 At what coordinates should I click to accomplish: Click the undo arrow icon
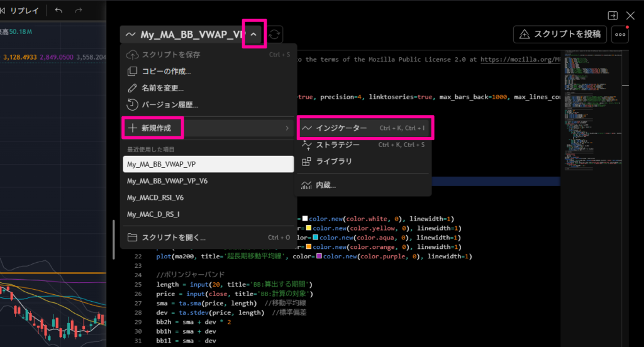[x=58, y=11]
